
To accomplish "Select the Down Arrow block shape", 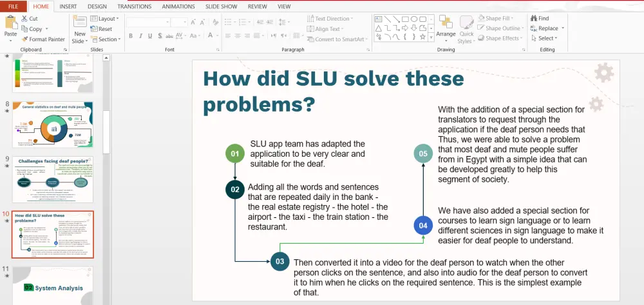I will [414, 28].
